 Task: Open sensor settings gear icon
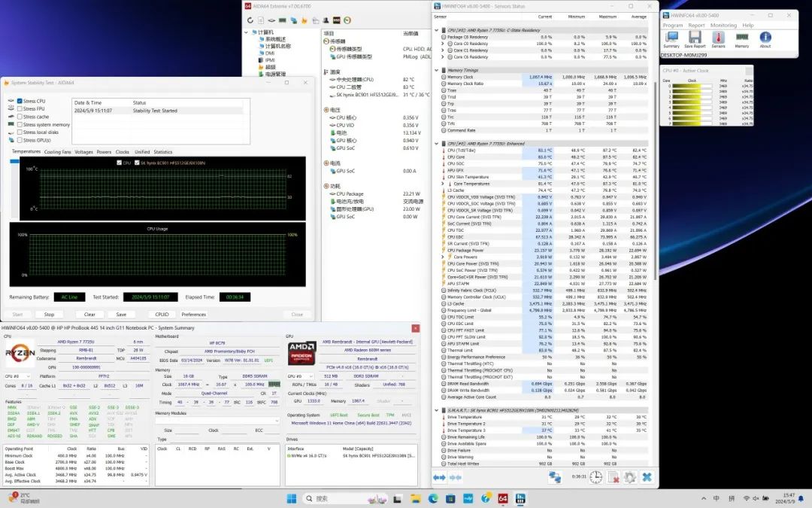(x=629, y=477)
